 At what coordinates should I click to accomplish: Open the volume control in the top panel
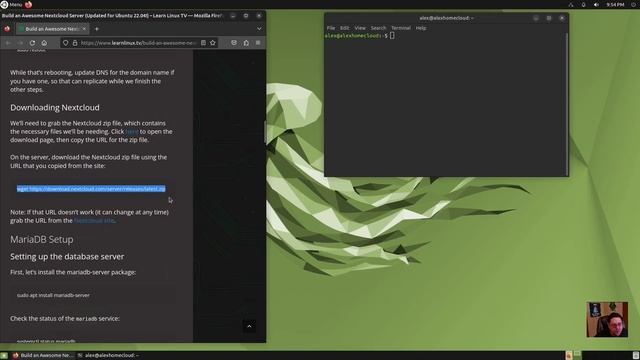(x=596, y=4)
